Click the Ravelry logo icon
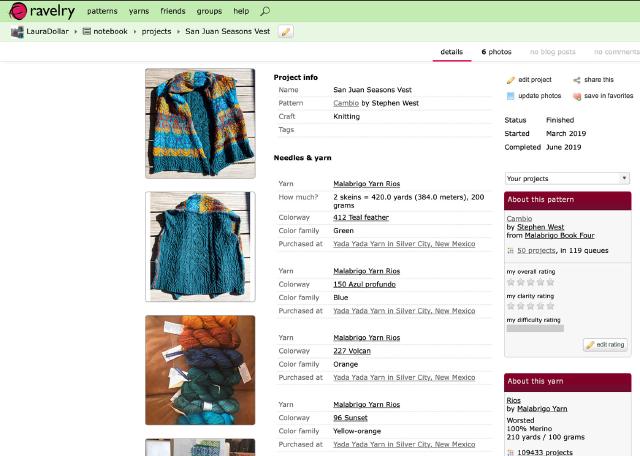Screen dimensions: 640x456 (18, 11)
